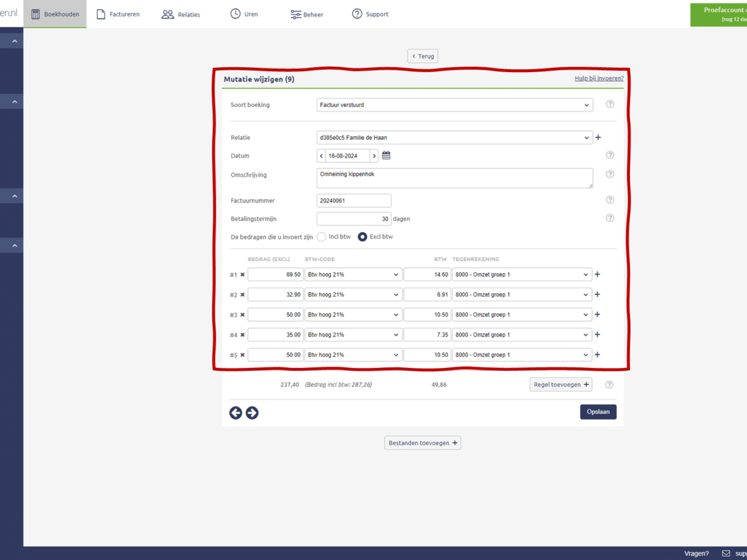Go to next mutation with right arrow
The width and height of the screenshot is (747, 560).
click(x=252, y=413)
